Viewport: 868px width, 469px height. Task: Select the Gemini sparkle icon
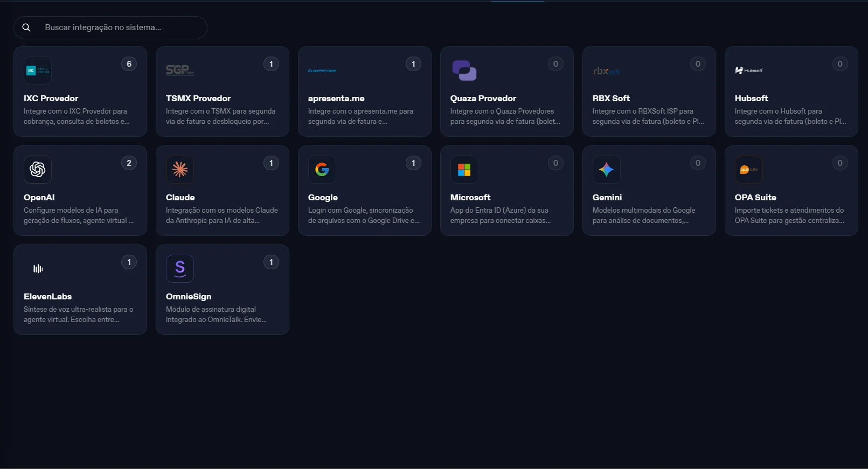[x=607, y=170]
